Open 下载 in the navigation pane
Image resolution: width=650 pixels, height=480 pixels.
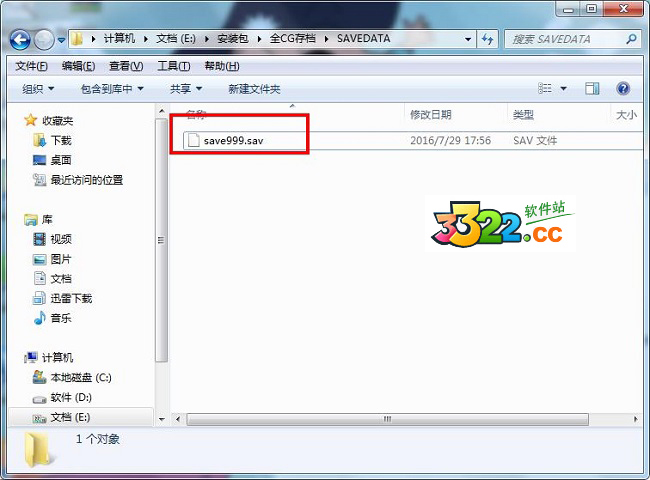(x=61, y=141)
